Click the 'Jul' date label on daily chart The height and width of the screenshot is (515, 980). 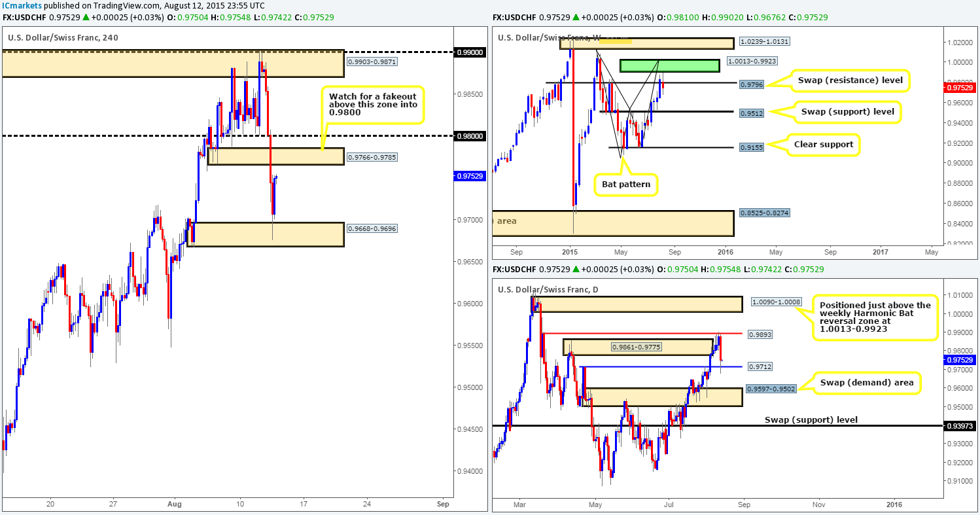click(x=669, y=505)
